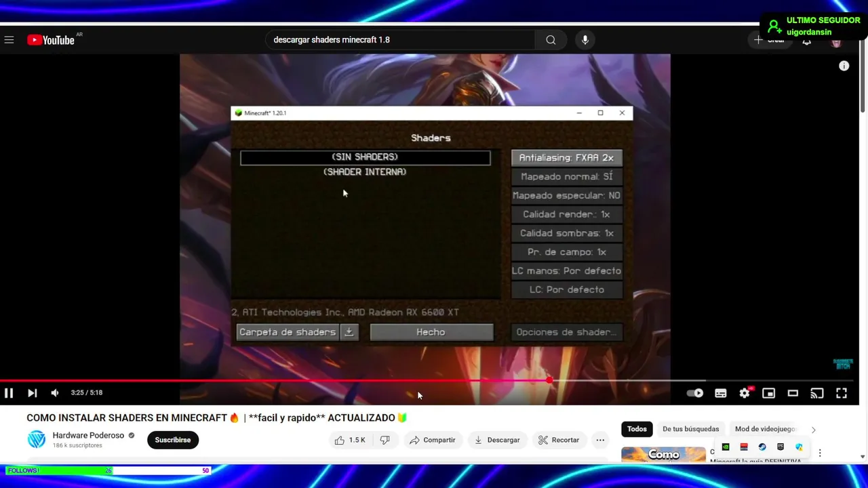The height and width of the screenshot is (488, 868).
Task: Change Pr. de campo: 1x setting
Action: 566,252
